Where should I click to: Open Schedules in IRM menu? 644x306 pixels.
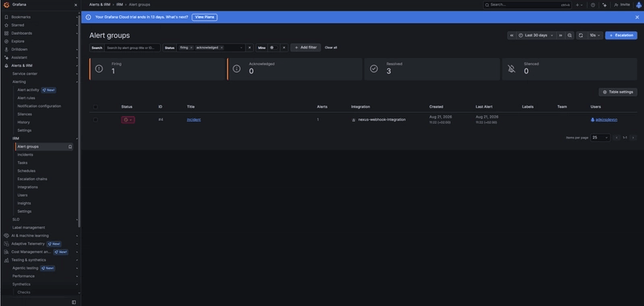tap(27, 171)
